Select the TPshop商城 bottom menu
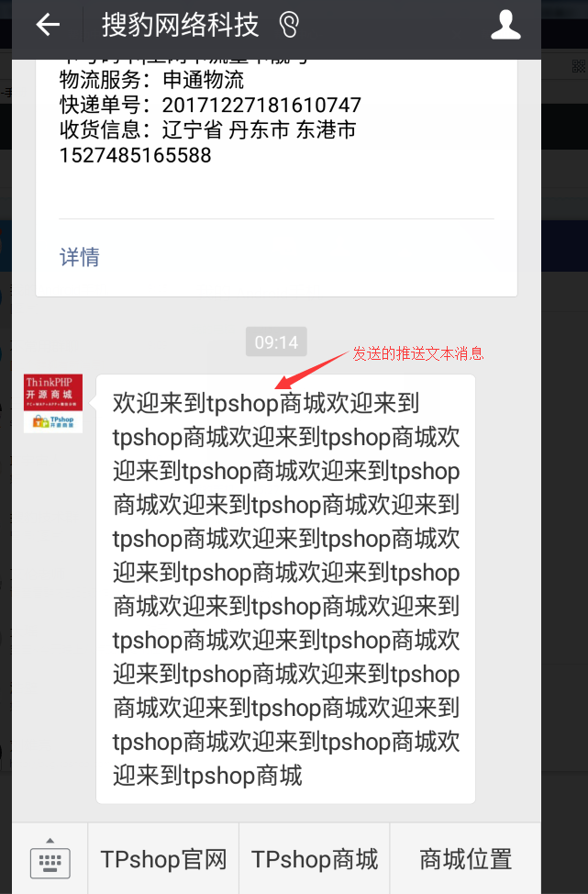The height and width of the screenshot is (894, 588). tap(315, 858)
